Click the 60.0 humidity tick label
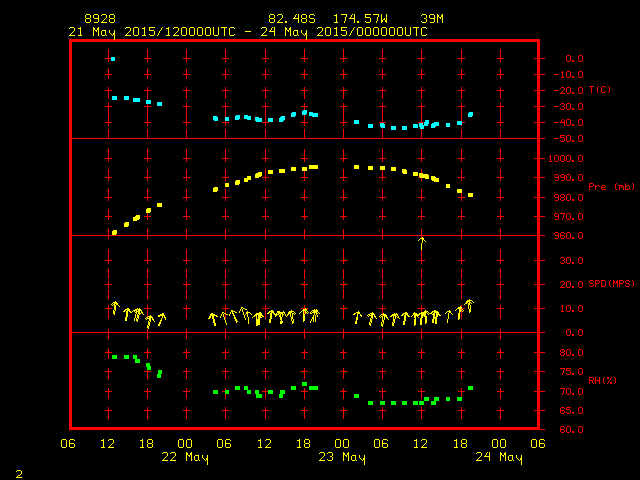Screen dimensions: 640x480 (x=571, y=430)
